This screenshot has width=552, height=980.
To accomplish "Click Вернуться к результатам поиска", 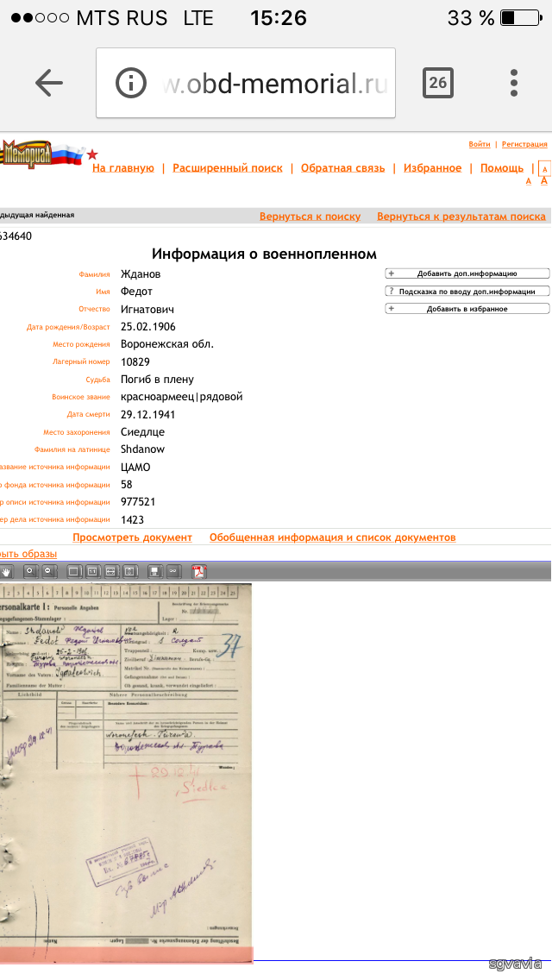I will (x=461, y=217).
